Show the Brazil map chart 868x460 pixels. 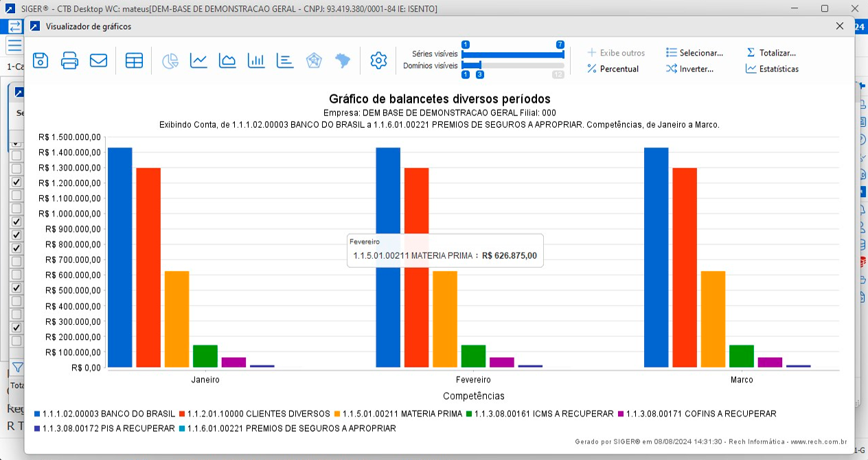342,60
